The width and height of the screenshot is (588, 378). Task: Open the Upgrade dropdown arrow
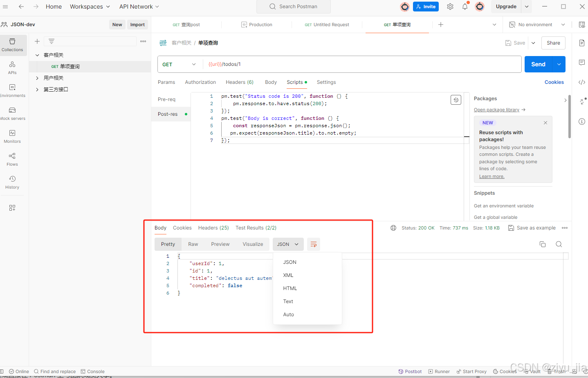(x=527, y=7)
